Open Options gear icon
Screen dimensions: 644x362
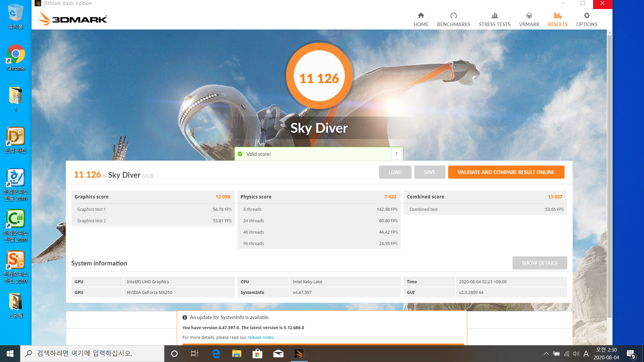[x=586, y=16]
